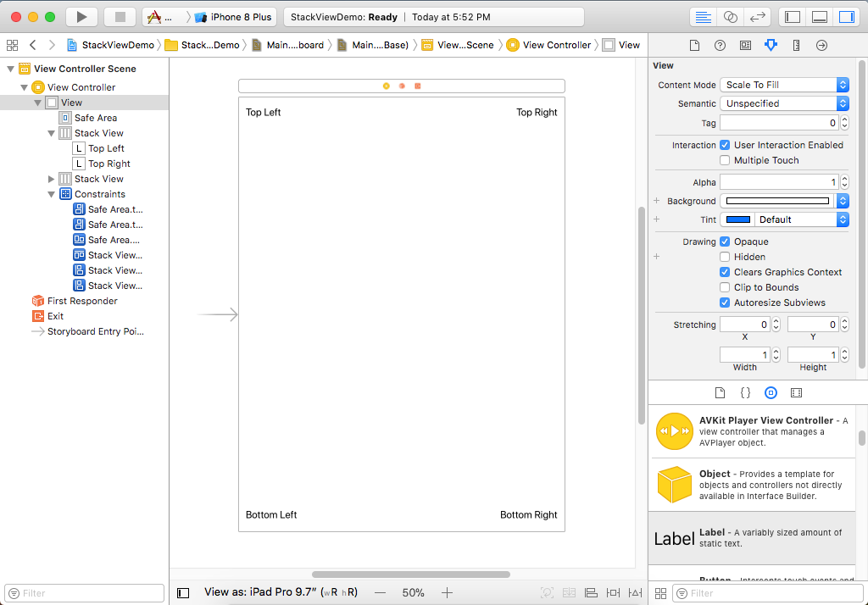Show the Debug area
Screen dimensions: 868x605
[820, 17]
